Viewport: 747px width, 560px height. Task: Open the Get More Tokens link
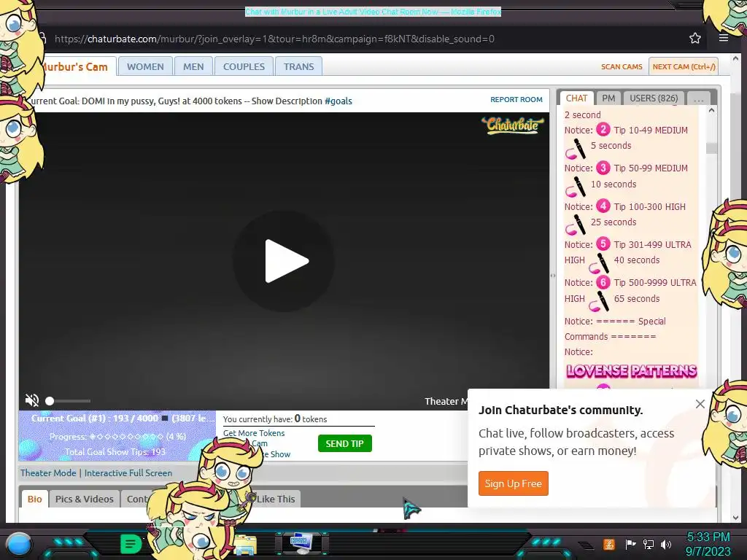[254, 433]
